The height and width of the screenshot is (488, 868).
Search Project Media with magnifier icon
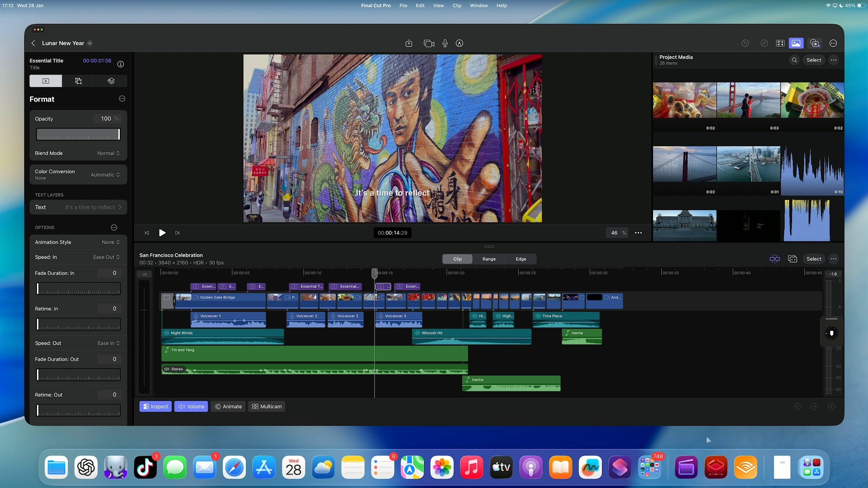click(x=794, y=60)
